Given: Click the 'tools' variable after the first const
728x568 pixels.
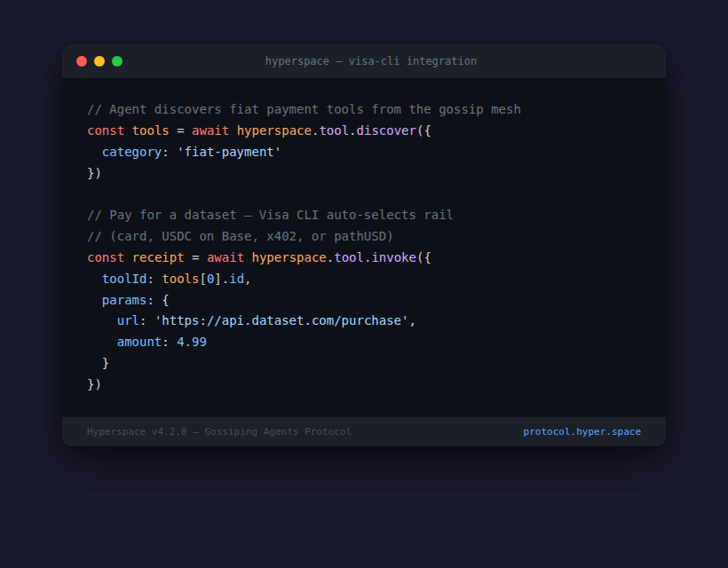Looking at the screenshot, I should [x=150, y=130].
